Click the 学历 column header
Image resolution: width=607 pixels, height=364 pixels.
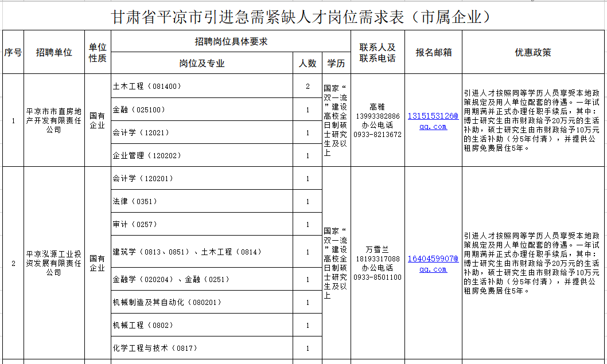tap(336, 63)
